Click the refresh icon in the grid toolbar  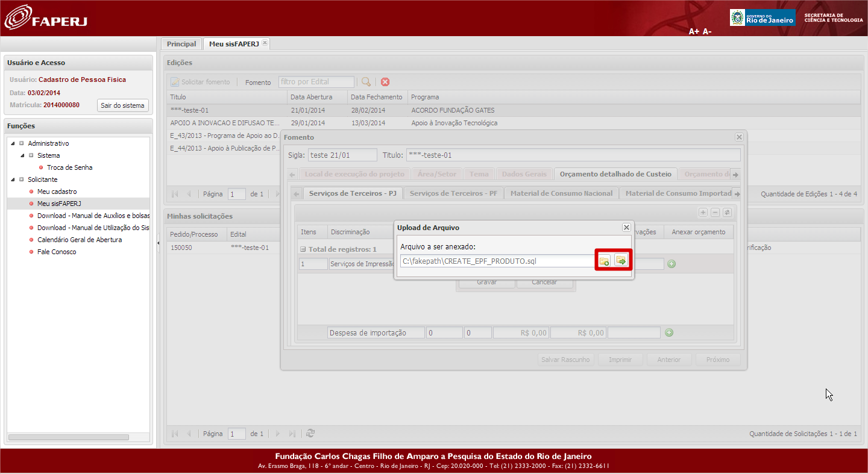click(x=727, y=213)
